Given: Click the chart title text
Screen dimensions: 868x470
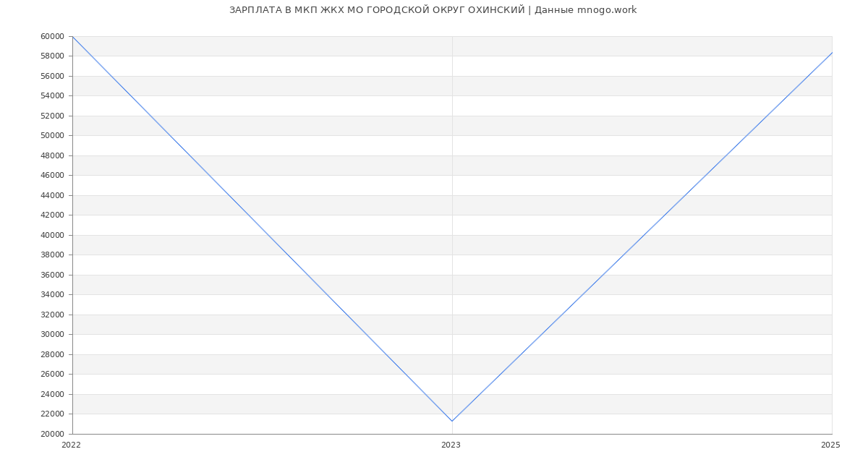Looking at the screenshot, I should coord(433,10).
